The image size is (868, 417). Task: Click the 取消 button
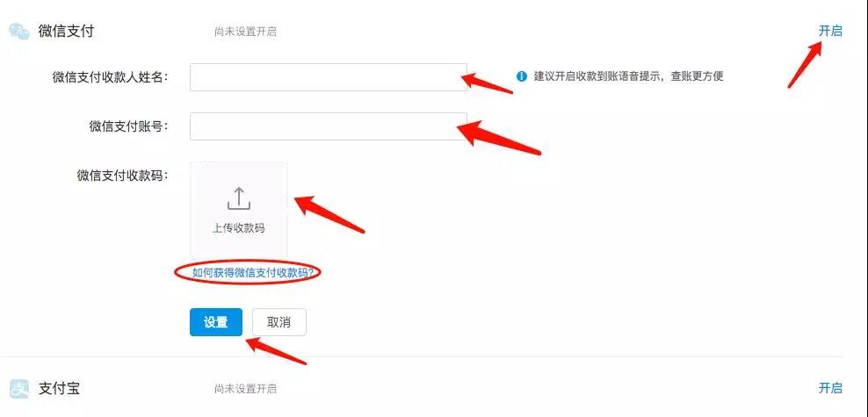tap(279, 322)
